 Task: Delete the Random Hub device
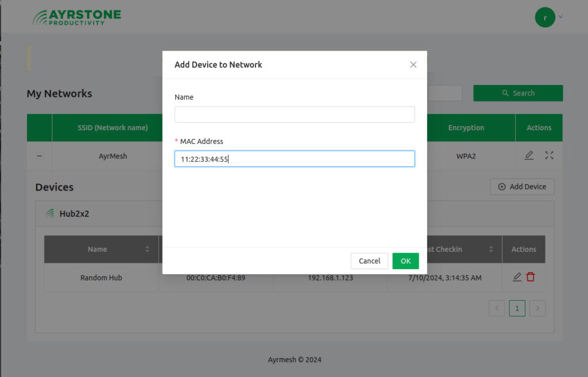(531, 277)
